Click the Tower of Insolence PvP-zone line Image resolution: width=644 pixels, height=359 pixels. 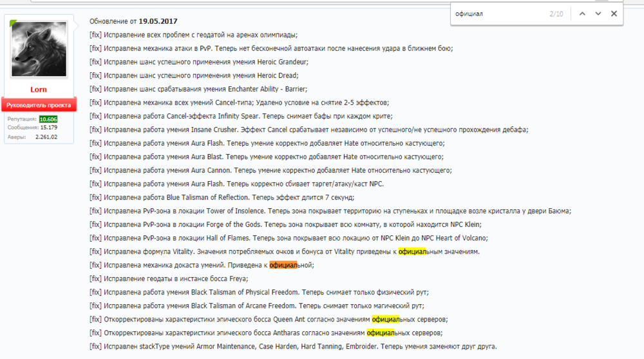(330, 211)
